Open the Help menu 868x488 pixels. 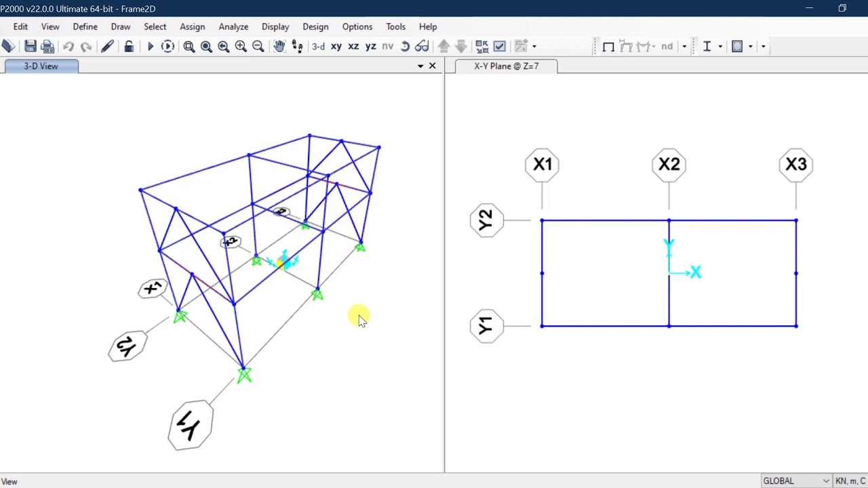[x=428, y=26]
